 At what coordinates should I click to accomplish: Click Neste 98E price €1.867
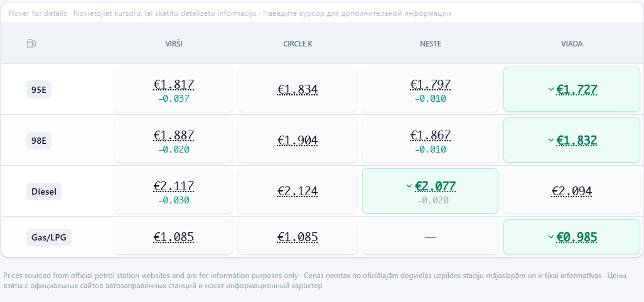430,136
